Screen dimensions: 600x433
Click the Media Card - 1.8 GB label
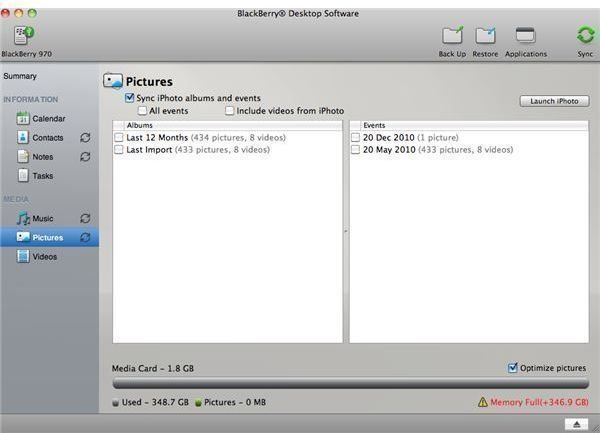[153, 368]
